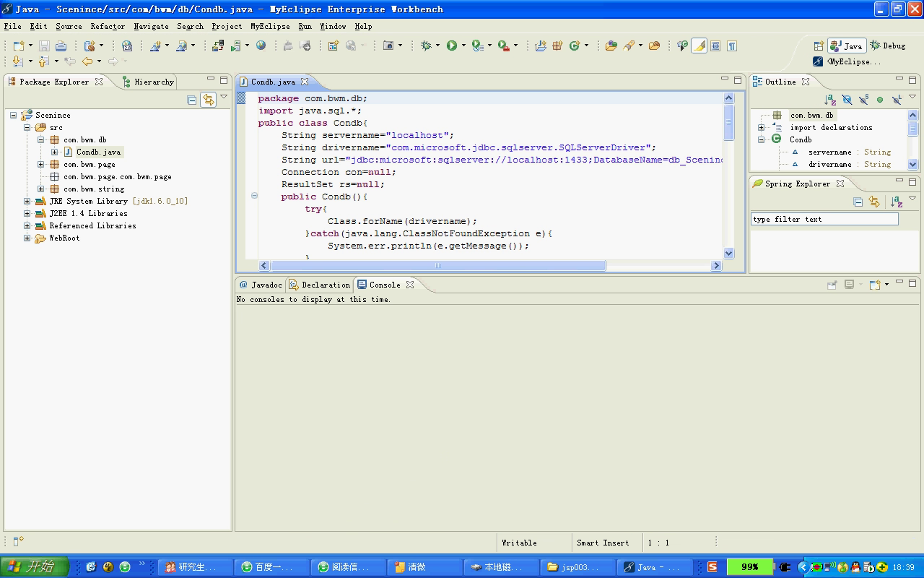This screenshot has height=578, width=924.
Task: Click the globe web browser toolbar icon
Action: pyautogui.click(x=261, y=46)
